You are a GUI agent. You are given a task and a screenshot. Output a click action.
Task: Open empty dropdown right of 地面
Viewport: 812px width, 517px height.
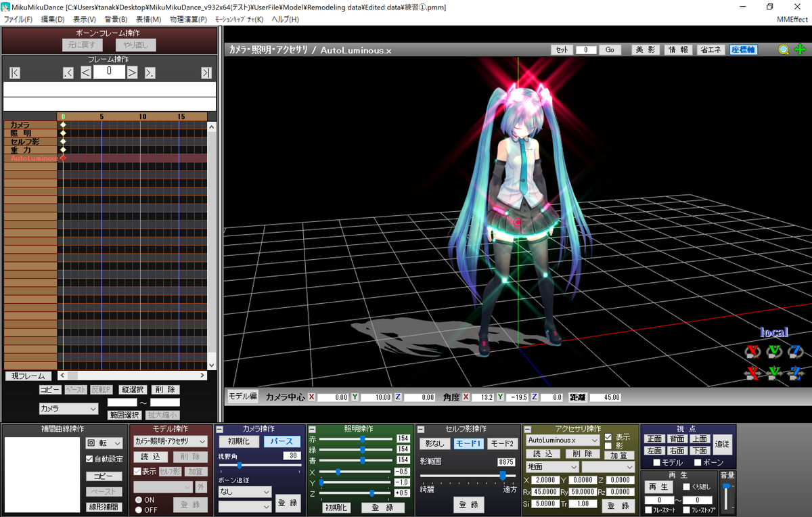[608, 467]
